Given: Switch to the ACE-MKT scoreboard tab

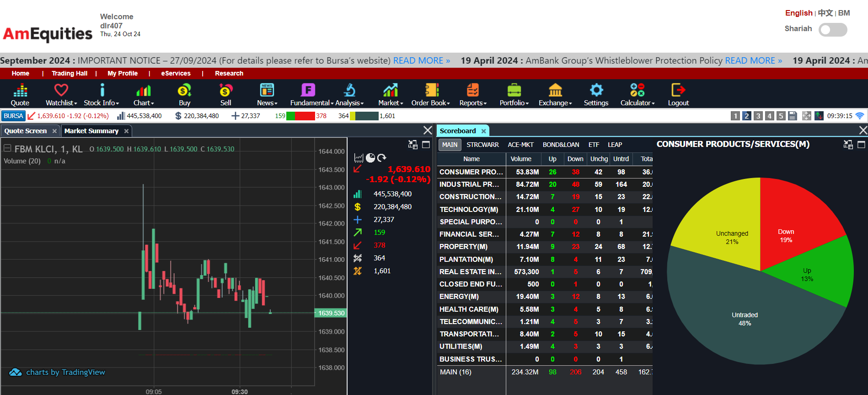Looking at the screenshot, I should (x=520, y=145).
